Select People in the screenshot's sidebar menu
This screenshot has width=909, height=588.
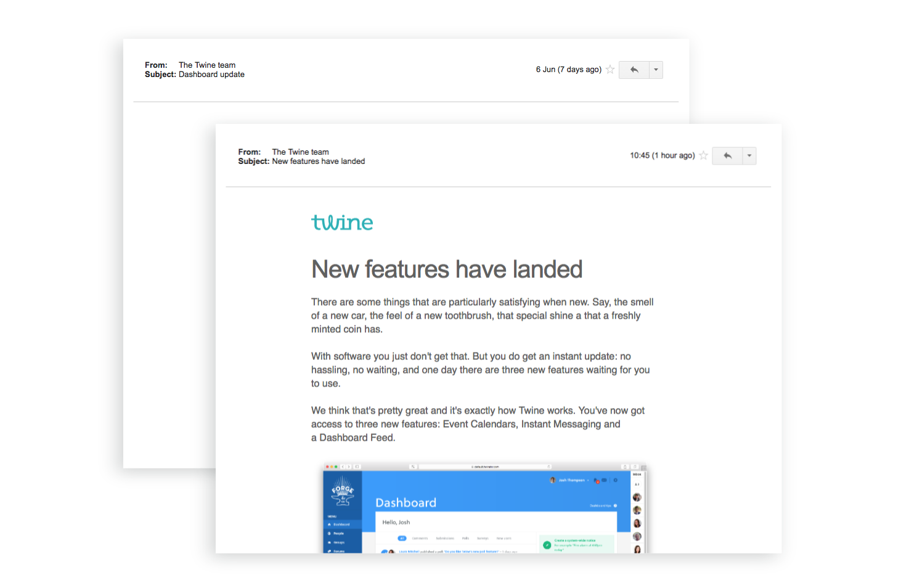coord(339,534)
